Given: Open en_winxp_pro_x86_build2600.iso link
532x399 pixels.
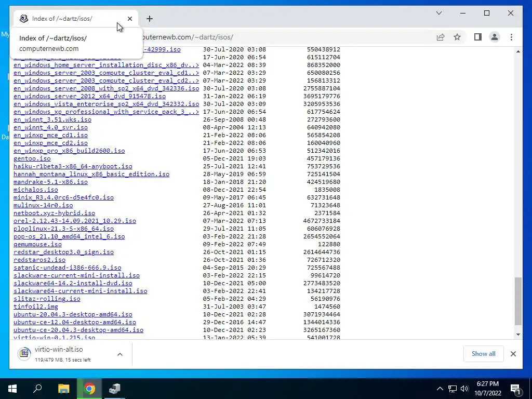Looking at the screenshot, I should point(69,151).
